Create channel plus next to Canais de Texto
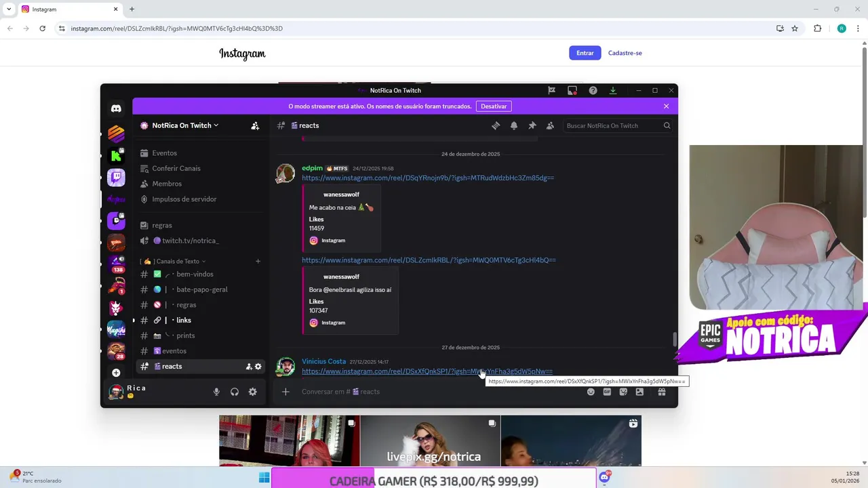868x488 pixels. [258, 261]
